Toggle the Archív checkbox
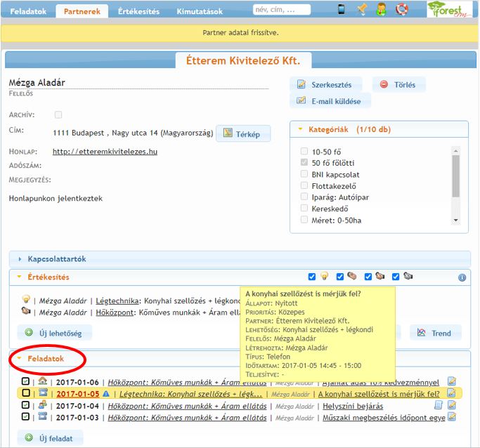Viewport: 480px width, 448px height. [x=58, y=114]
